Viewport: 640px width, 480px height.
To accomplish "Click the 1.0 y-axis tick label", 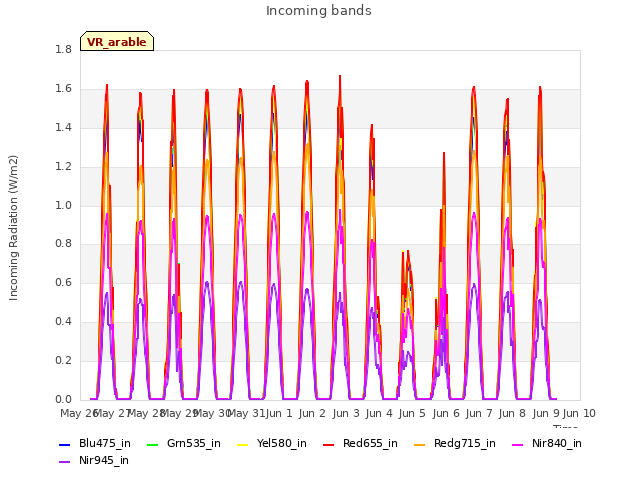I will [x=63, y=205].
